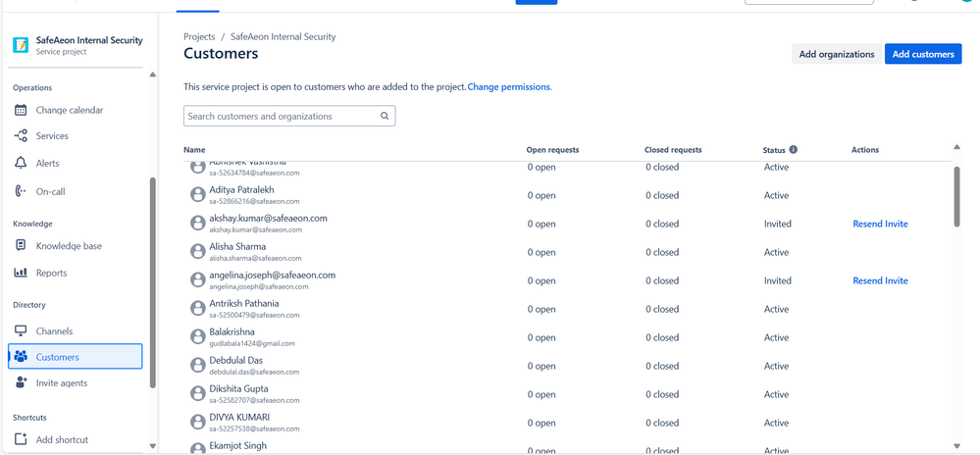
Task: Click the Change permissions link
Action: 509,87
